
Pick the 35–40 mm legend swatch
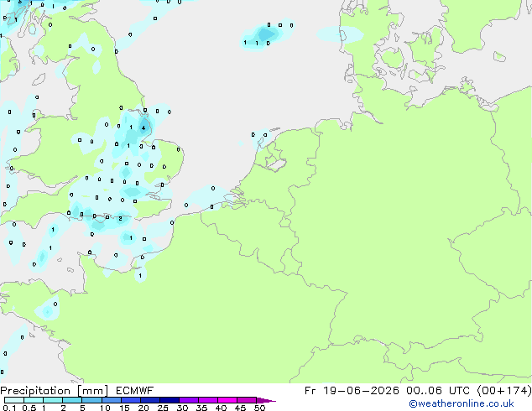click(208, 400)
